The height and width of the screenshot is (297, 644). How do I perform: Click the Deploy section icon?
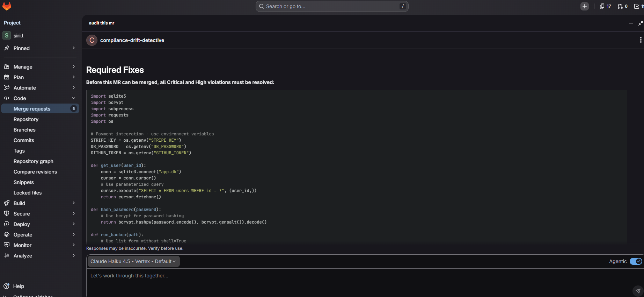pos(7,224)
